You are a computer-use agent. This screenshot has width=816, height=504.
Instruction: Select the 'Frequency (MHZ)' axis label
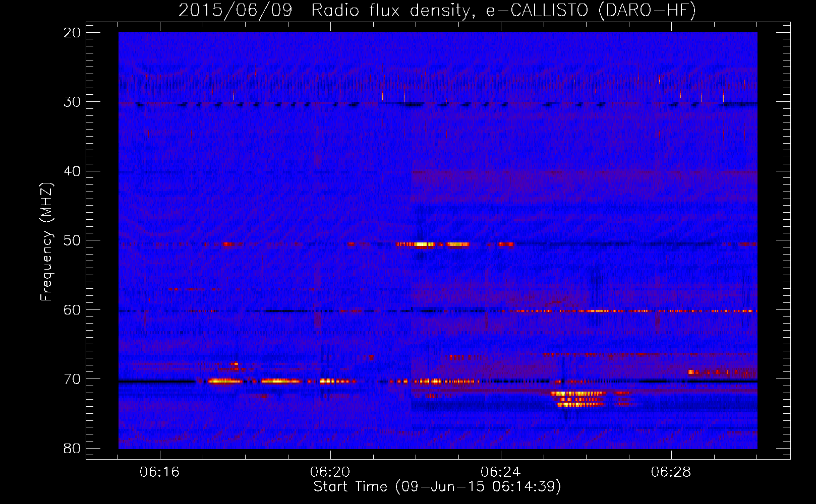46,241
